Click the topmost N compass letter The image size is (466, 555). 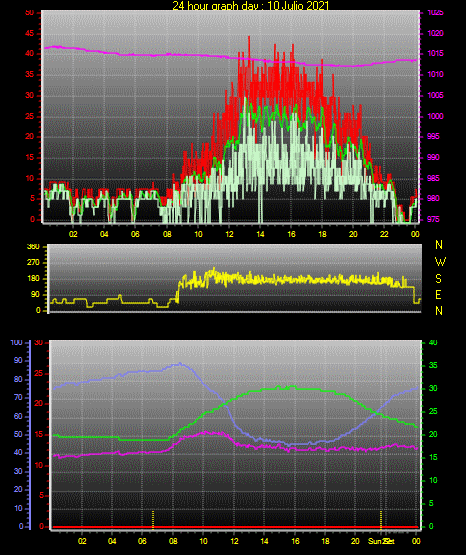click(x=439, y=245)
